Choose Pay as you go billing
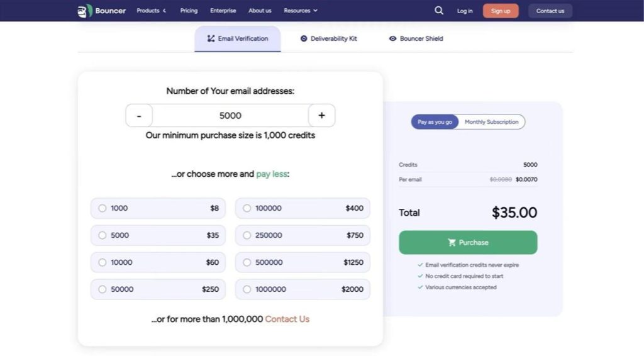 click(x=435, y=122)
